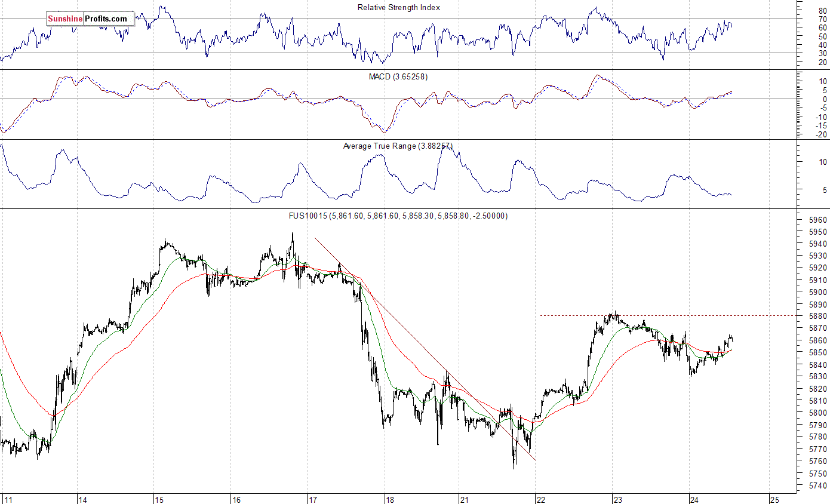Select the black descending trend line
The image size is (830, 504).
(x=425, y=349)
